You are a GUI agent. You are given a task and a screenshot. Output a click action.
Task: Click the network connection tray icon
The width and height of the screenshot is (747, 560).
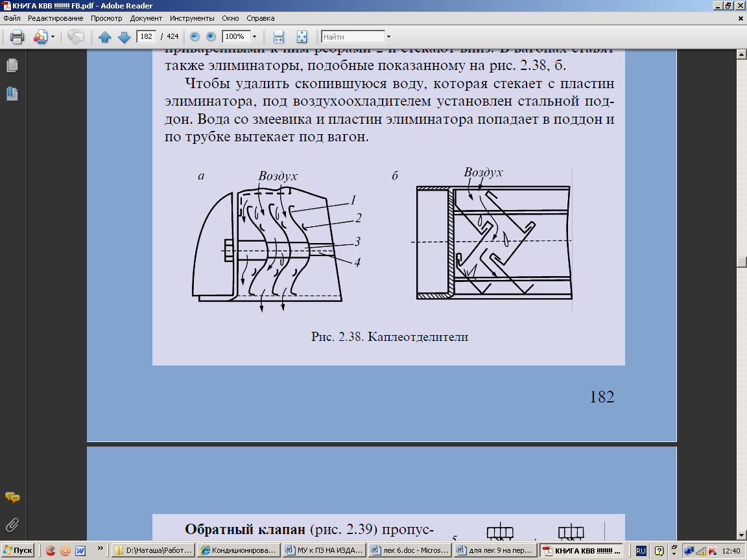tap(689, 552)
